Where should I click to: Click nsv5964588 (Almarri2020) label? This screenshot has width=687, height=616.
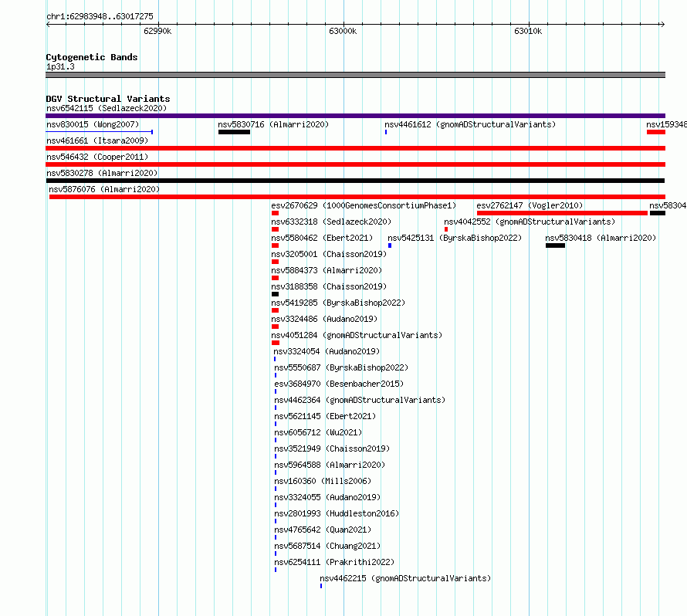tap(330, 465)
